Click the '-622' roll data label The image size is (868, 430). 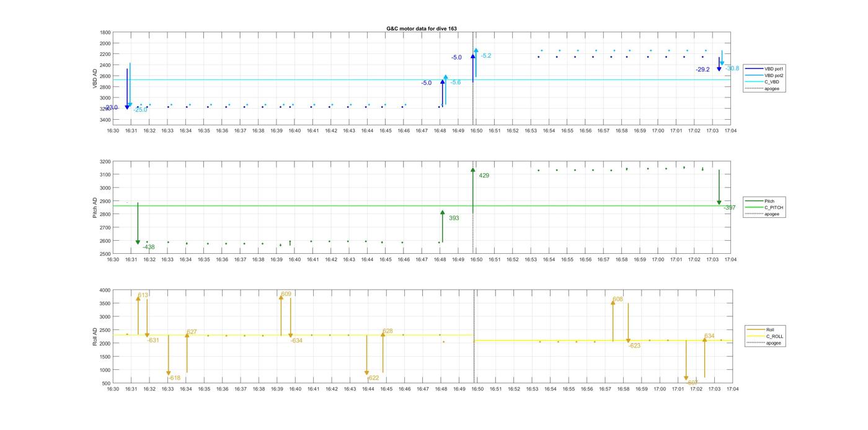373,378
